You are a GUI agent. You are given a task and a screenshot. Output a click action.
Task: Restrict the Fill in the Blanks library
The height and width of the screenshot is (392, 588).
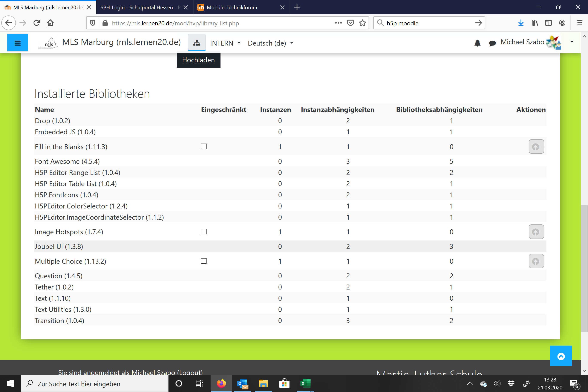point(204,147)
